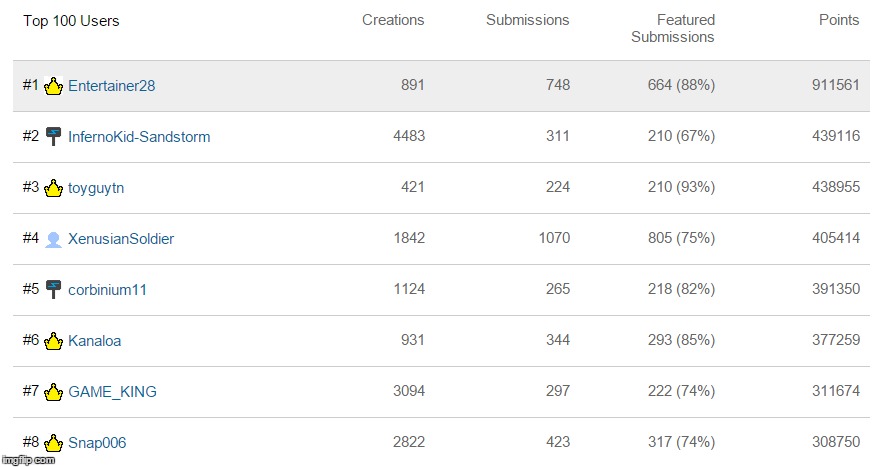Click XenusianSoldier's default avatar icon
884x467 pixels.
click(x=54, y=240)
